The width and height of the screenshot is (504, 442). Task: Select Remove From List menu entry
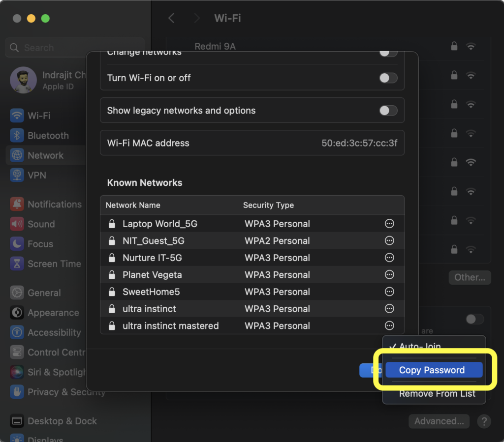(437, 394)
